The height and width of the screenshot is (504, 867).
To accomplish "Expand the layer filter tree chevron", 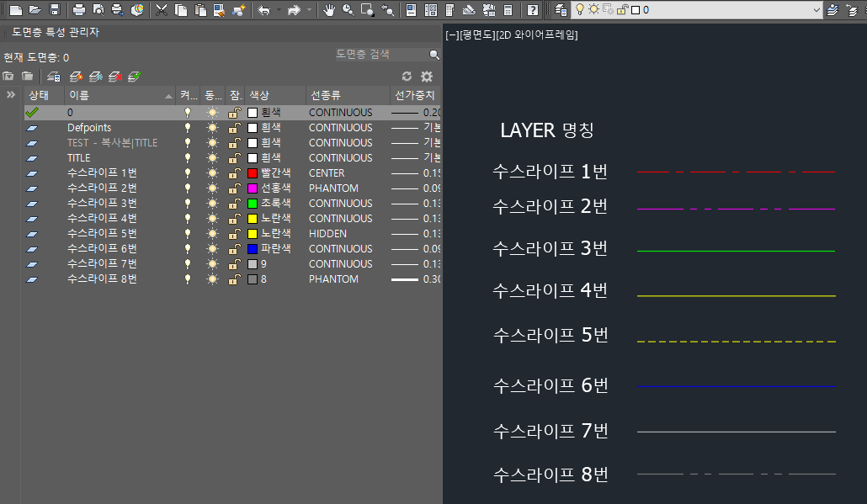I will click(10, 94).
